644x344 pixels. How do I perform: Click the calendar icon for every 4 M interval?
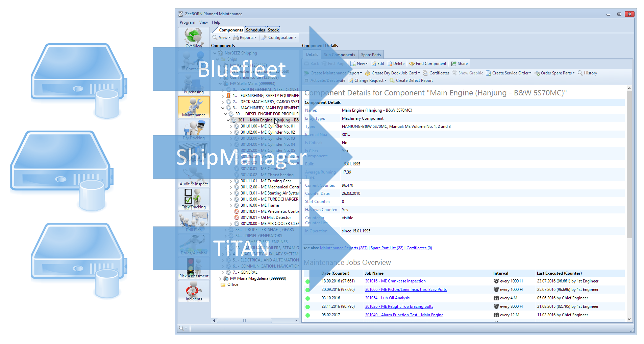[496, 298]
